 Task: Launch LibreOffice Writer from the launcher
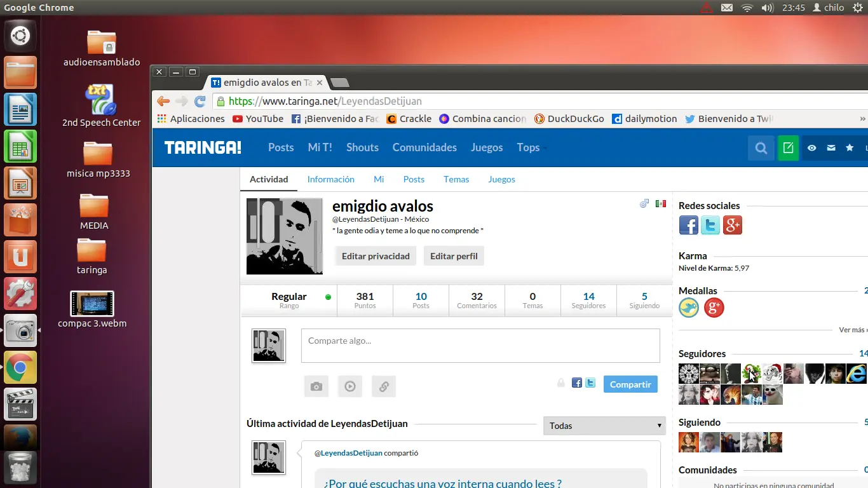20,109
